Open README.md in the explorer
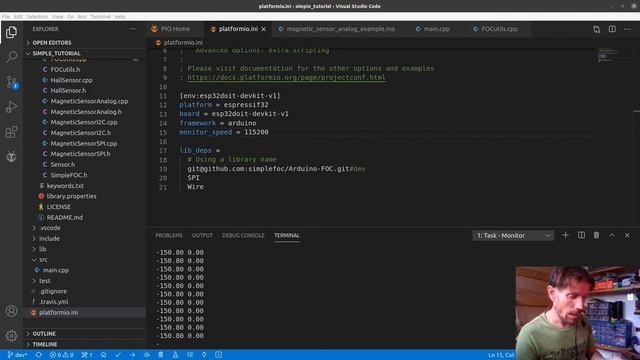The width and height of the screenshot is (640, 360). coord(64,218)
